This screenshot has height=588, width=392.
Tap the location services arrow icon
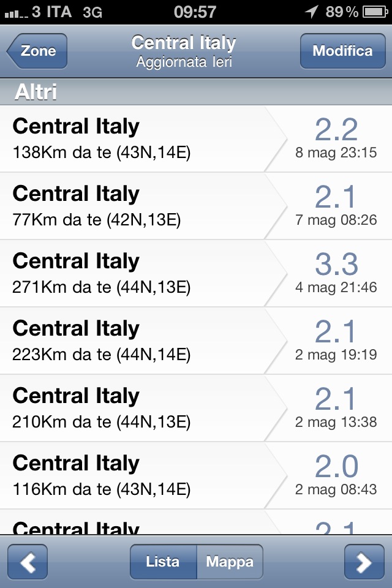click(x=311, y=12)
